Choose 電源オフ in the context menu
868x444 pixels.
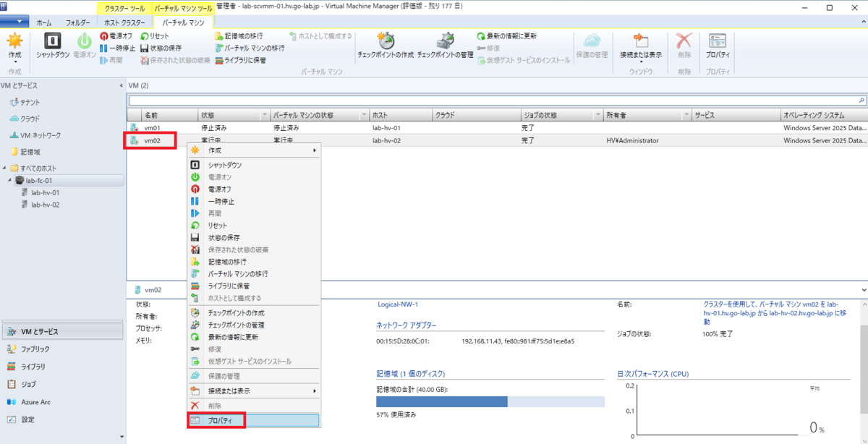coord(254,189)
